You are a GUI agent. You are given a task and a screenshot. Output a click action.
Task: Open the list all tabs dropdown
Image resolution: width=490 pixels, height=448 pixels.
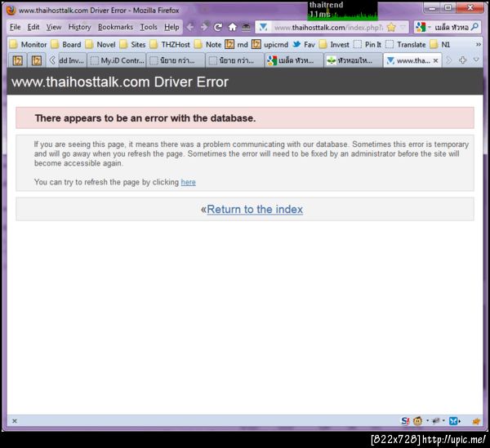pyautogui.click(x=476, y=60)
